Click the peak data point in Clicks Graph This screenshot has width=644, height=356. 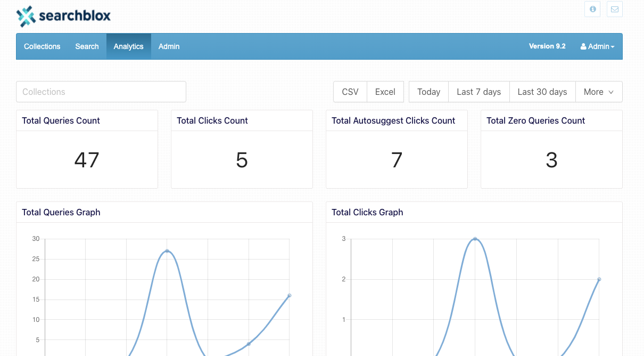[475, 239]
